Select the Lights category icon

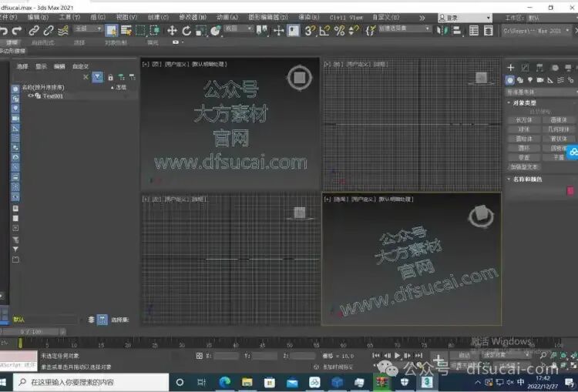click(x=530, y=79)
